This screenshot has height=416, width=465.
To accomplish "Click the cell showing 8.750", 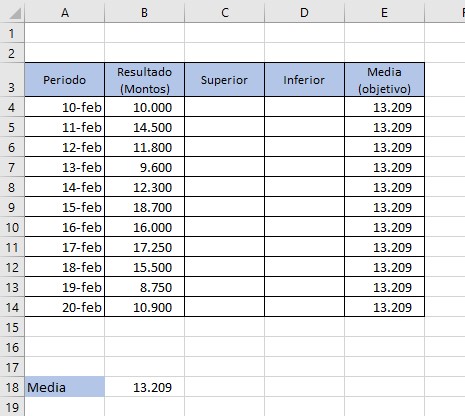I will (x=145, y=287).
